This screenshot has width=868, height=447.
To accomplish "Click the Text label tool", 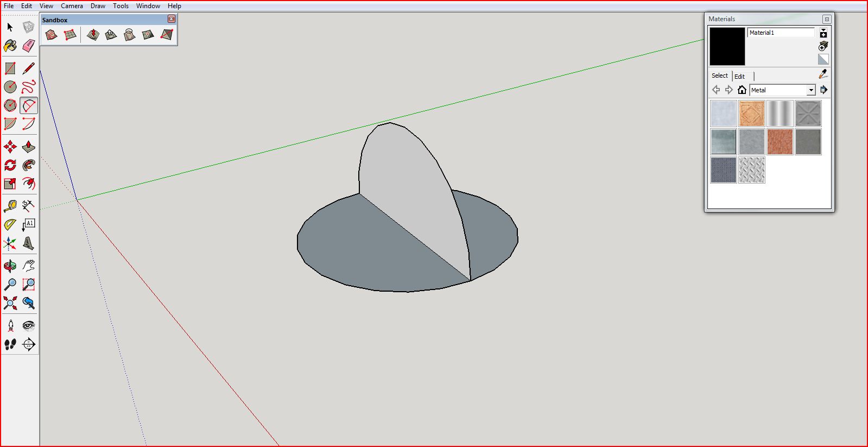I will pyautogui.click(x=28, y=224).
